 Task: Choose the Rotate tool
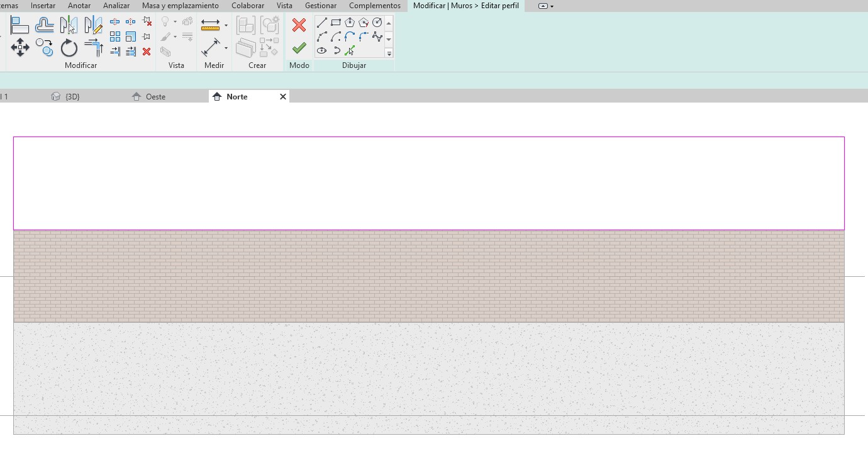(69, 48)
